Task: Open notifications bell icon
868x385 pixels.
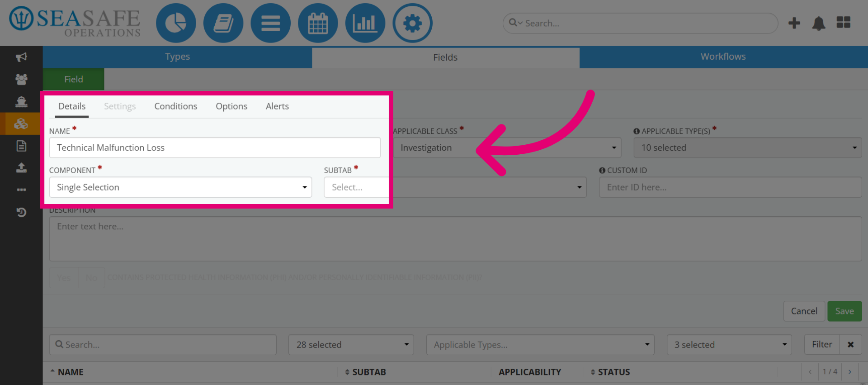Action: 819,23
